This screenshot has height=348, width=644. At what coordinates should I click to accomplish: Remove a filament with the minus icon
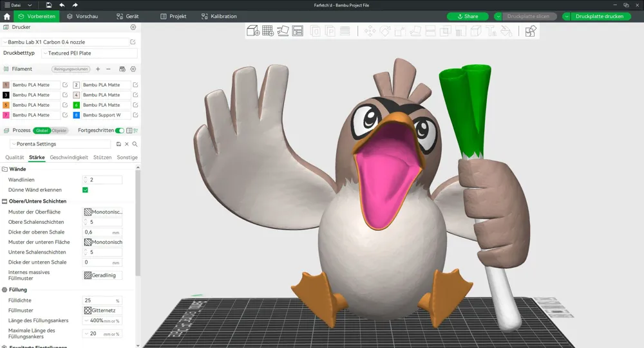click(x=108, y=69)
